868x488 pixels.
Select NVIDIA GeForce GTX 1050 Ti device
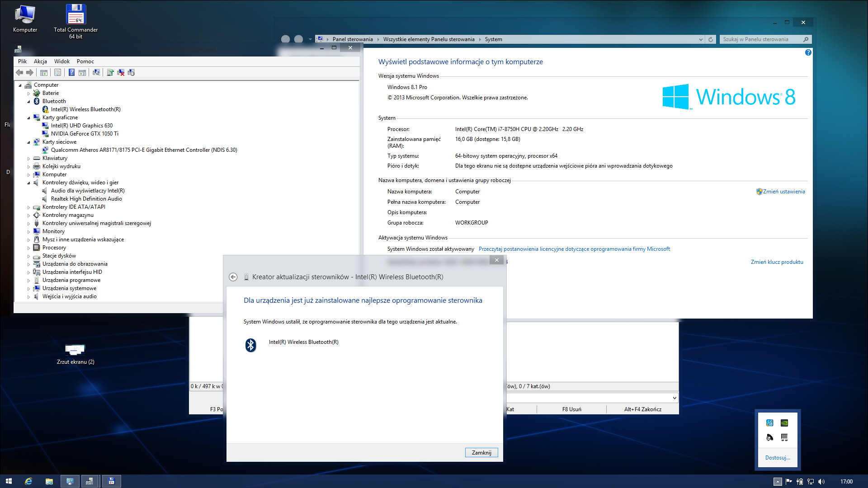pos(85,134)
